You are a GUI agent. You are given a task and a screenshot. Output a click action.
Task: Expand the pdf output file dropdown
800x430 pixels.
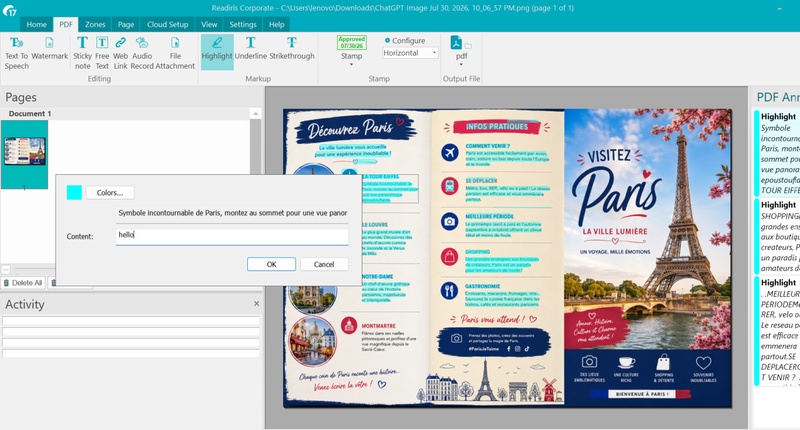(x=461, y=65)
